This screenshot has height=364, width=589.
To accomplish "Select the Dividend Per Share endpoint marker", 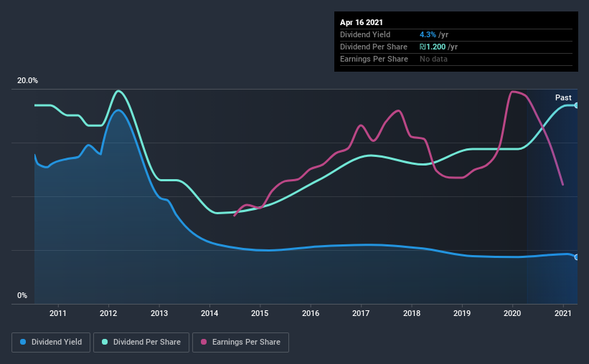I will pyautogui.click(x=577, y=105).
